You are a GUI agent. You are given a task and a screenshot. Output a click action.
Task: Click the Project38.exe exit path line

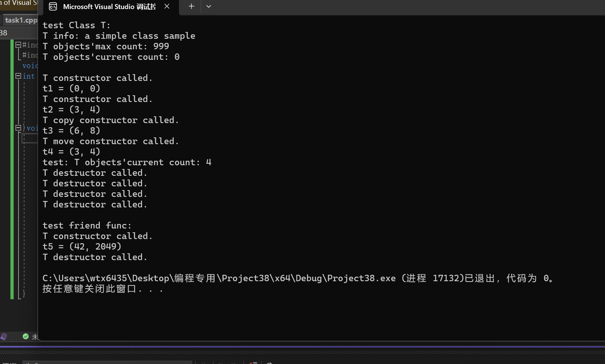click(298, 278)
